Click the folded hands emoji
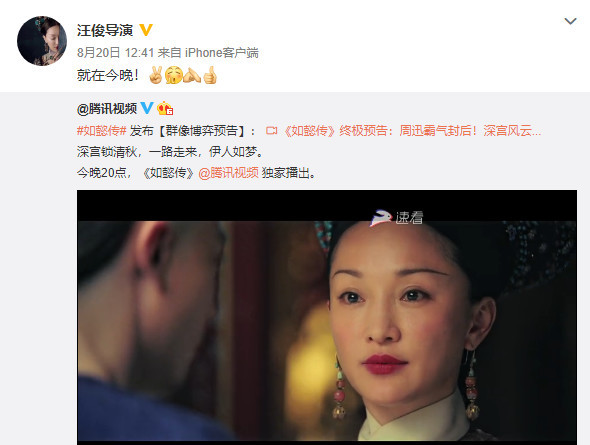The image size is (590, 445). click(192, 75)
